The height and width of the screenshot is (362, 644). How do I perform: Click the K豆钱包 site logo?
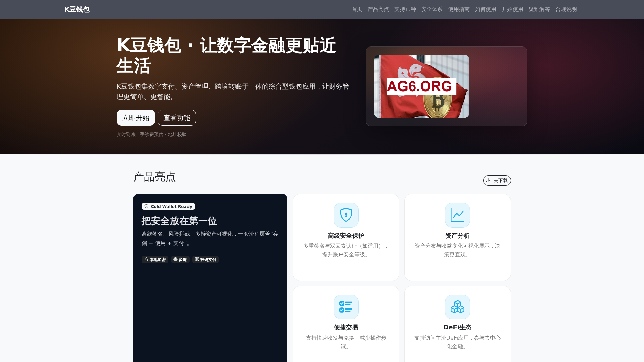pyautogui.click(x=77, y=9)
